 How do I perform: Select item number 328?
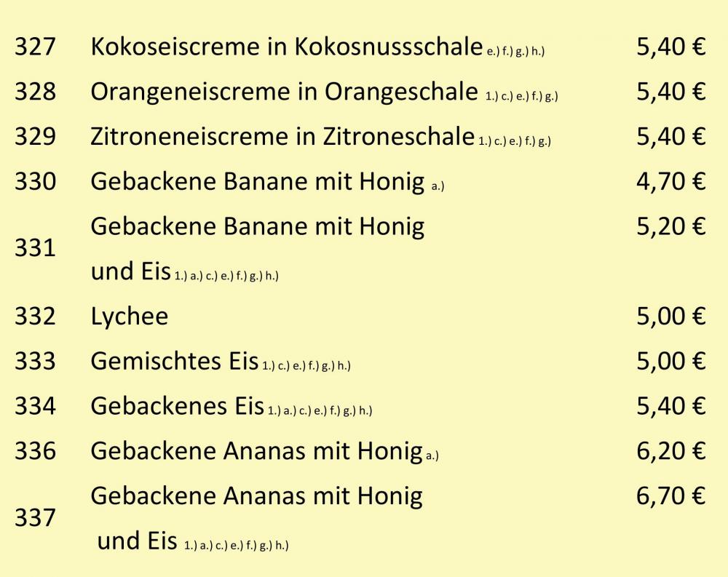tap(35, 92)
